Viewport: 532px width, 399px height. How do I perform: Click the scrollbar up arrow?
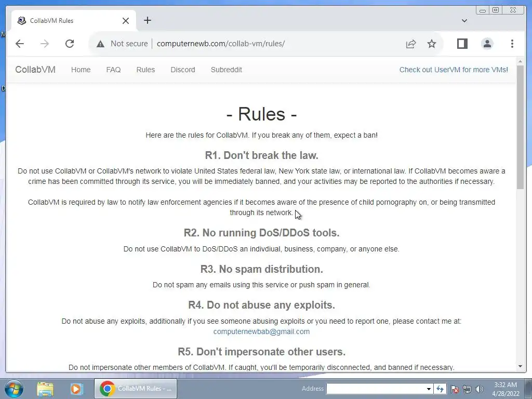520,61
